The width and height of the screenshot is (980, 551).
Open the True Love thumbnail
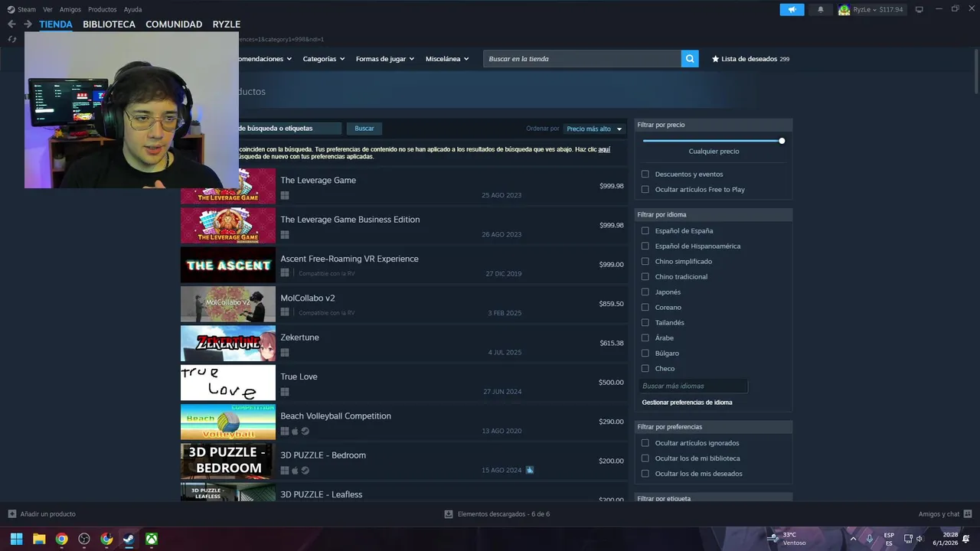pyautogui.click(x=228, y=383)
